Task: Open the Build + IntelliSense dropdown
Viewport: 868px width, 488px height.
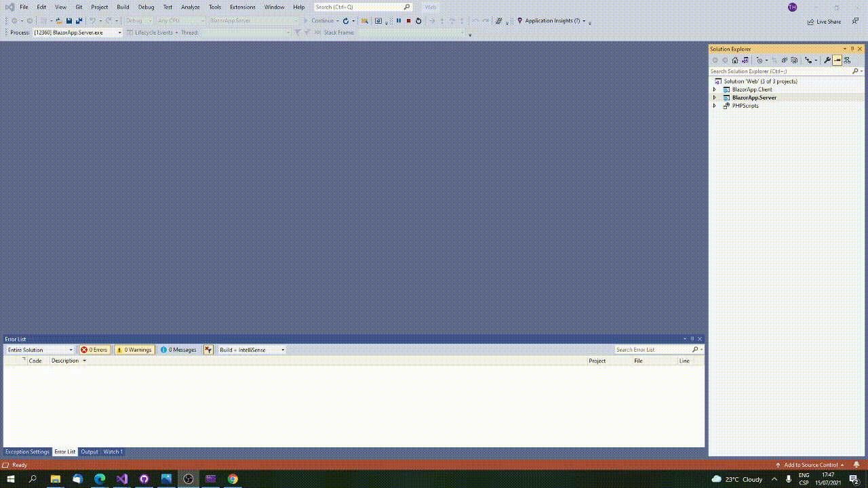Action: point(252,350)
